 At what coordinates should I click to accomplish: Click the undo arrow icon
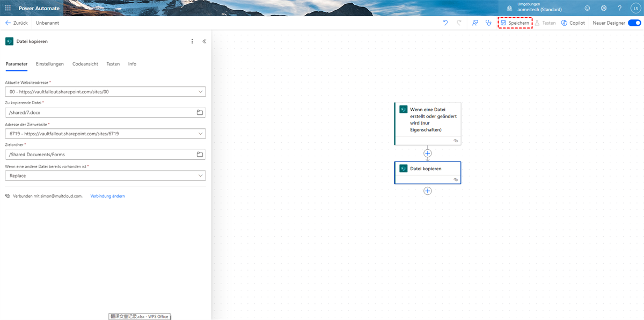click(445, 23)
